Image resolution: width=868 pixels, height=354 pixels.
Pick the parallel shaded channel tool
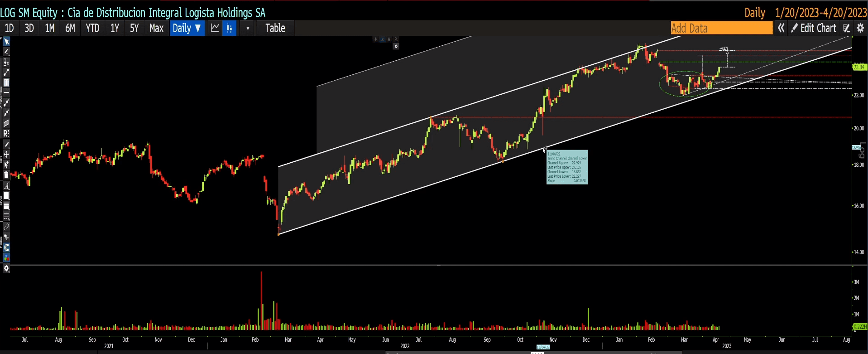coord(6,123)
